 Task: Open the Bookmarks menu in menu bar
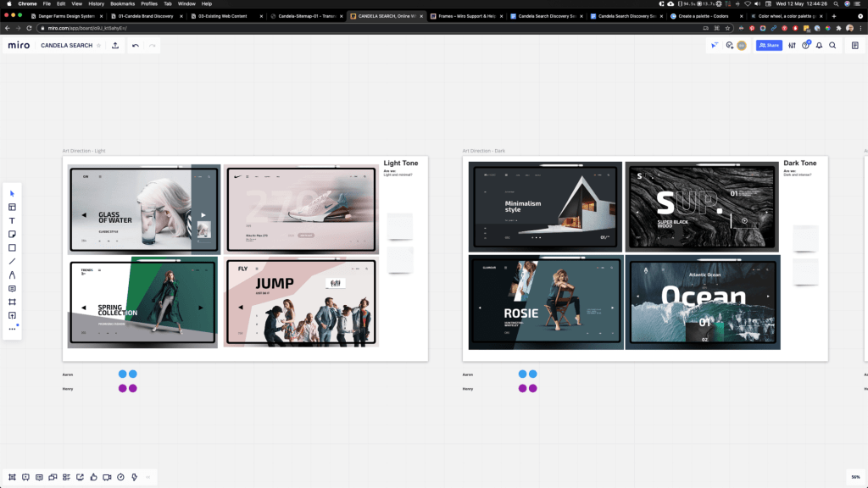pos(122,3)
